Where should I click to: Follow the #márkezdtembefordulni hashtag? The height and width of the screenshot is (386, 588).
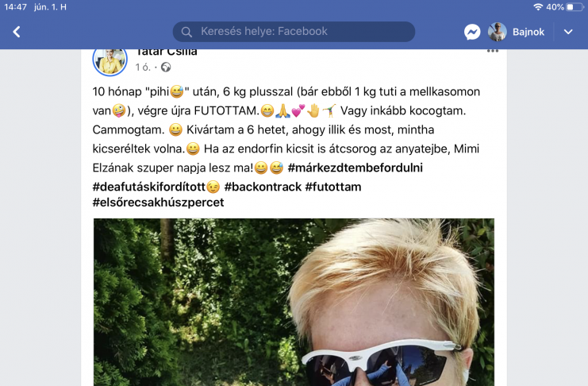point(355,168)
